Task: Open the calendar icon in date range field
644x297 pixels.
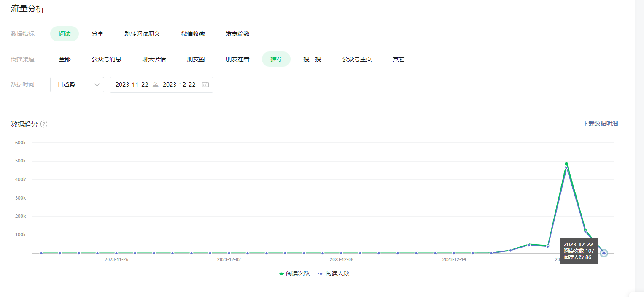Action: (205, 84)
